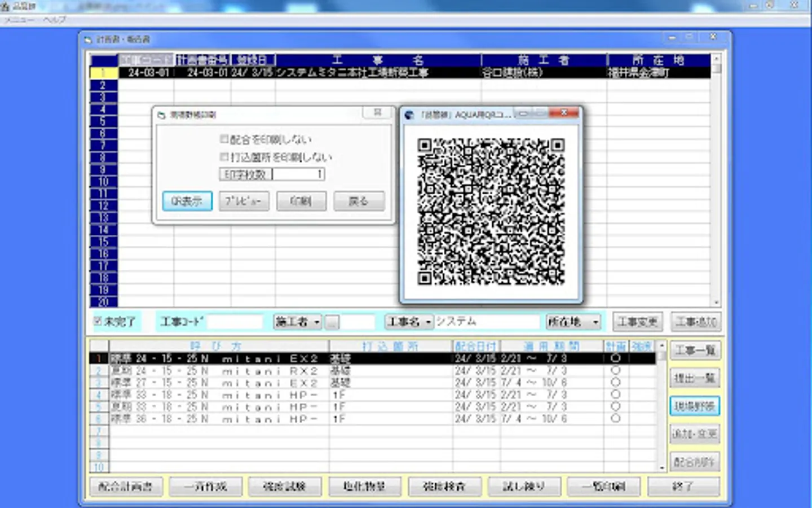
Task: Click the 強度検査 button
Action: 444,486
